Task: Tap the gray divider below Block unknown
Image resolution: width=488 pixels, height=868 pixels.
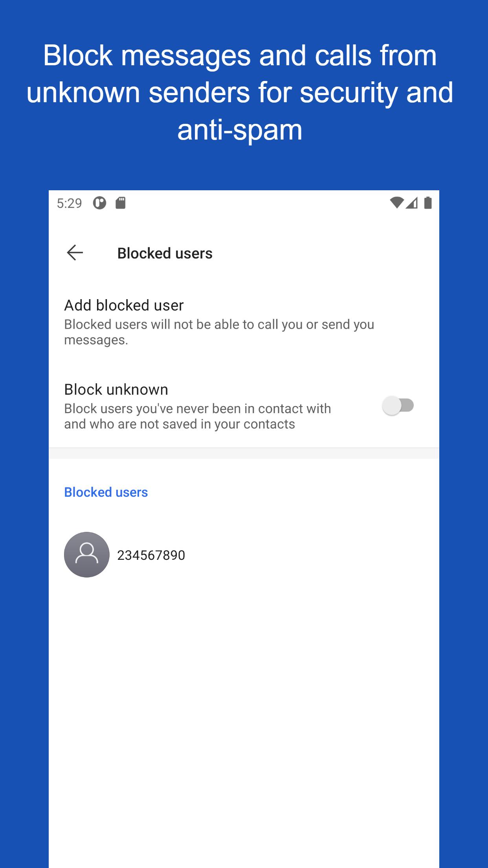Action: pyautogui.click(x=244, y=453)
